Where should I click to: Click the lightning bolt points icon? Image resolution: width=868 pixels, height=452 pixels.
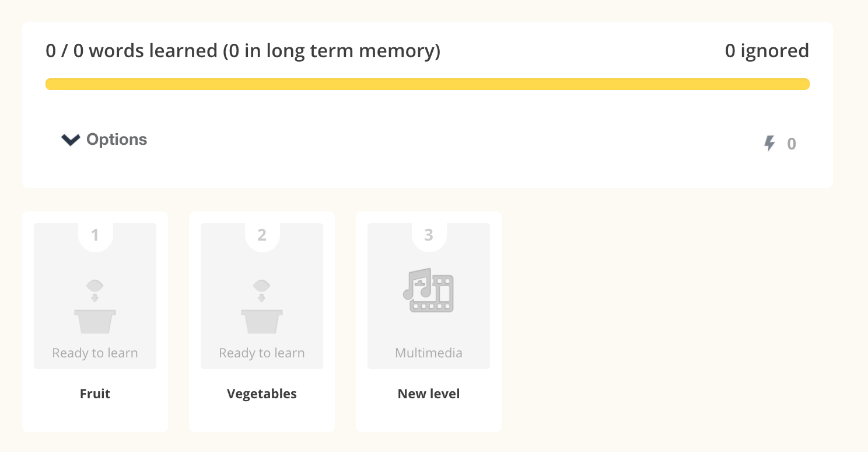coord(770,143)
